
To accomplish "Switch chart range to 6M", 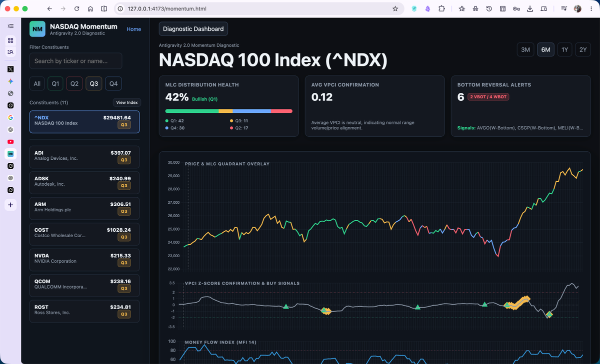I will pyautogui.click(x=545, y=49).
